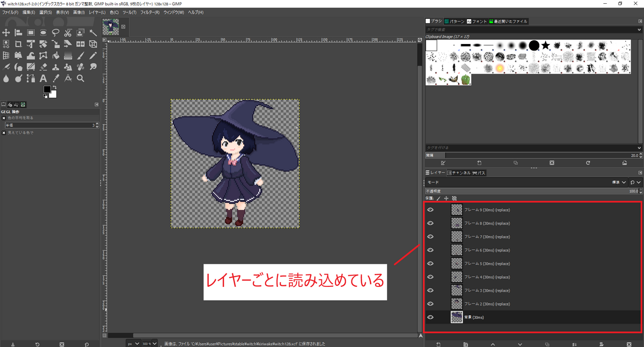
Task: Select the black star brush thumbnail
Action: click(x=546, y=45)
